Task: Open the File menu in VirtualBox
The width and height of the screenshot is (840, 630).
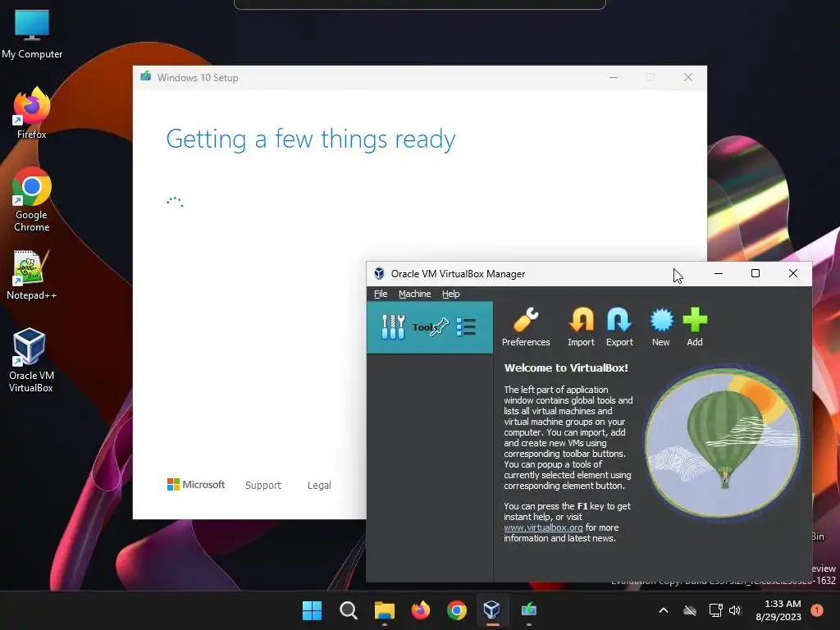Action: coord(381,294)
